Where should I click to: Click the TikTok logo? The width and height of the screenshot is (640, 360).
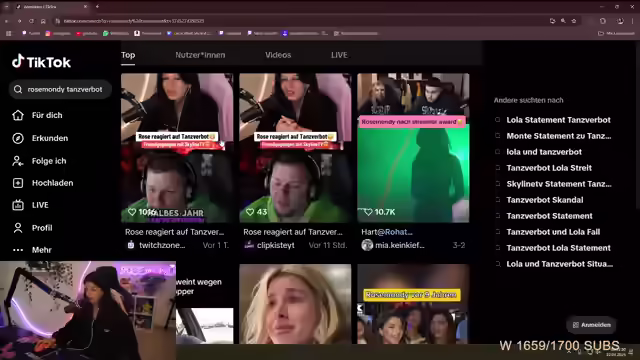pos(41,62)
